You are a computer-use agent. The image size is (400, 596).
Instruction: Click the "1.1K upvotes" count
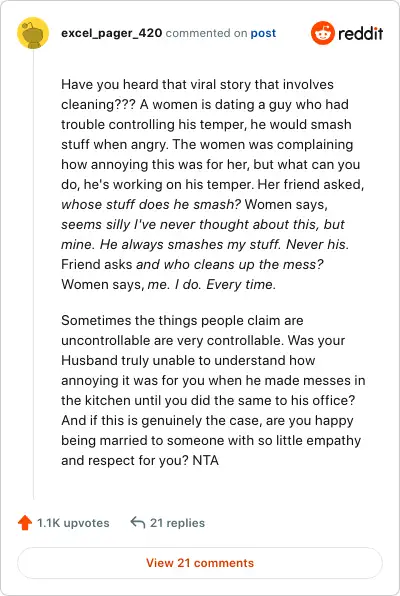pos(73,523)
